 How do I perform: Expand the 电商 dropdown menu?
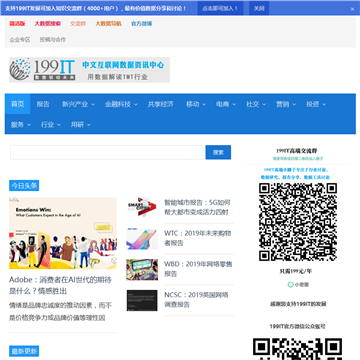226,104
